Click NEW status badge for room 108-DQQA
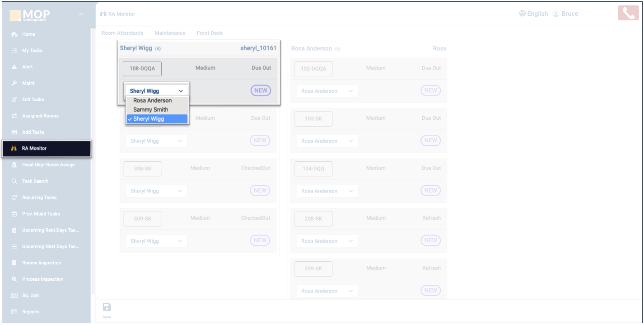The image size is (644, 325). tap(261, 90)
